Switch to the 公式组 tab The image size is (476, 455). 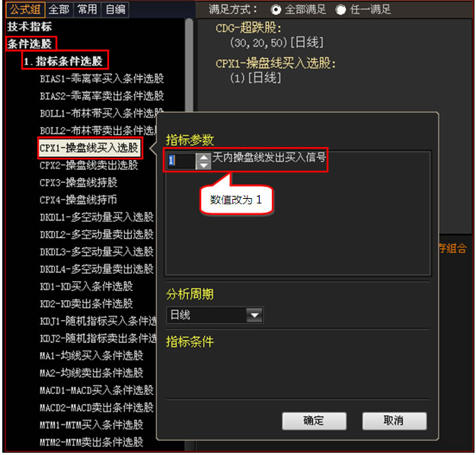(x=25, y=9)
